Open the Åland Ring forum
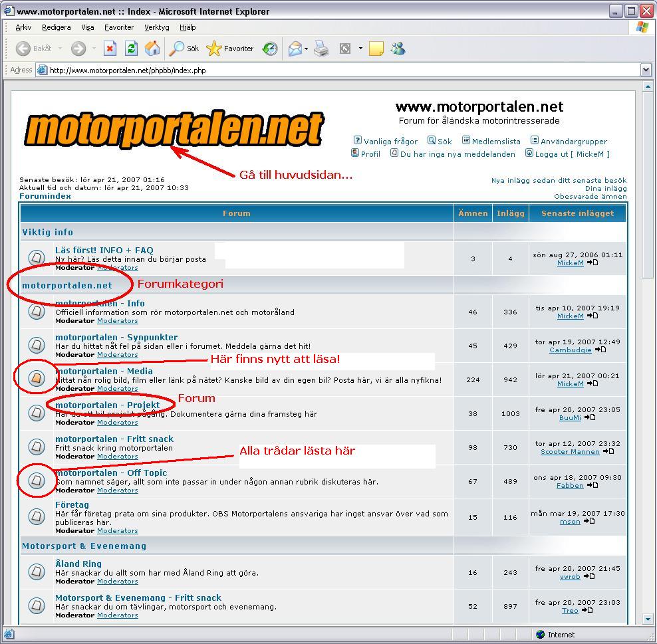Screen dimensions: 657x644 click(78, 564)
